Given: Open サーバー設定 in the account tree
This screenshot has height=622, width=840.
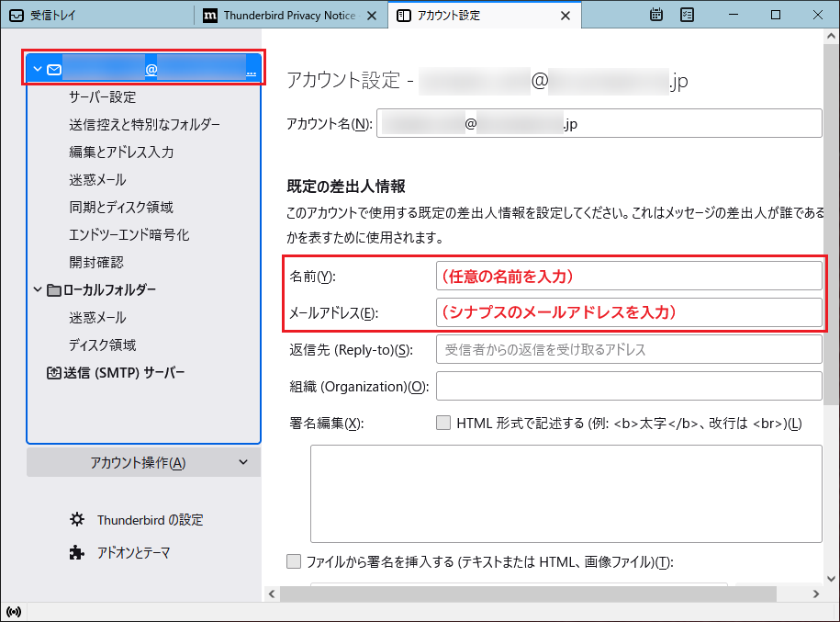Looking at the screenshot, I should pos(102,97).
